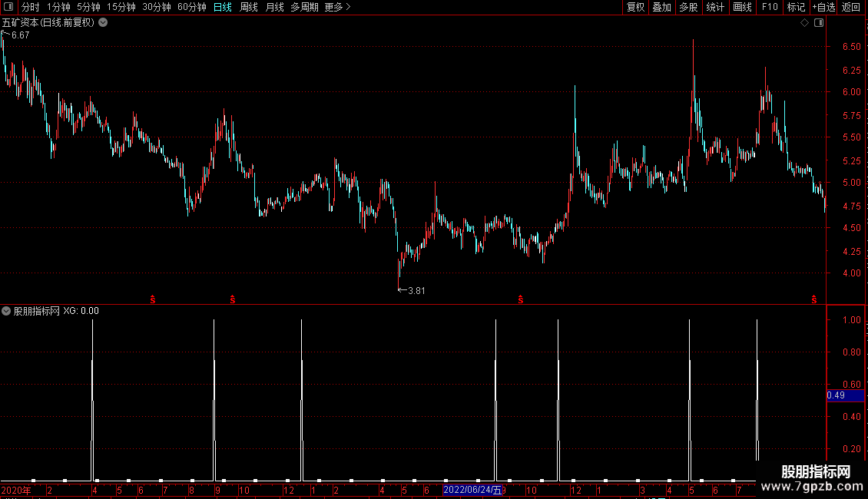
Task: Open the 多周期 multi-period view
Action: [304, 7]
